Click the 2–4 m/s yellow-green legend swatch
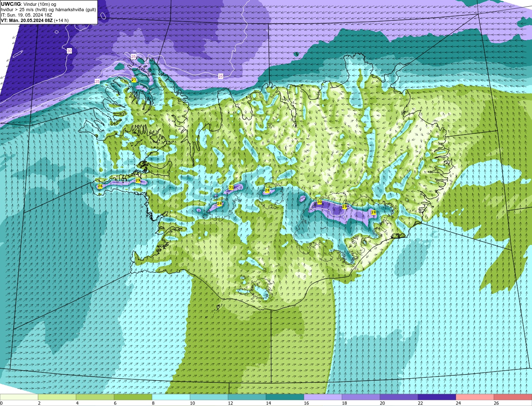This screenshot has height=406, width=532. click(57, 397)
